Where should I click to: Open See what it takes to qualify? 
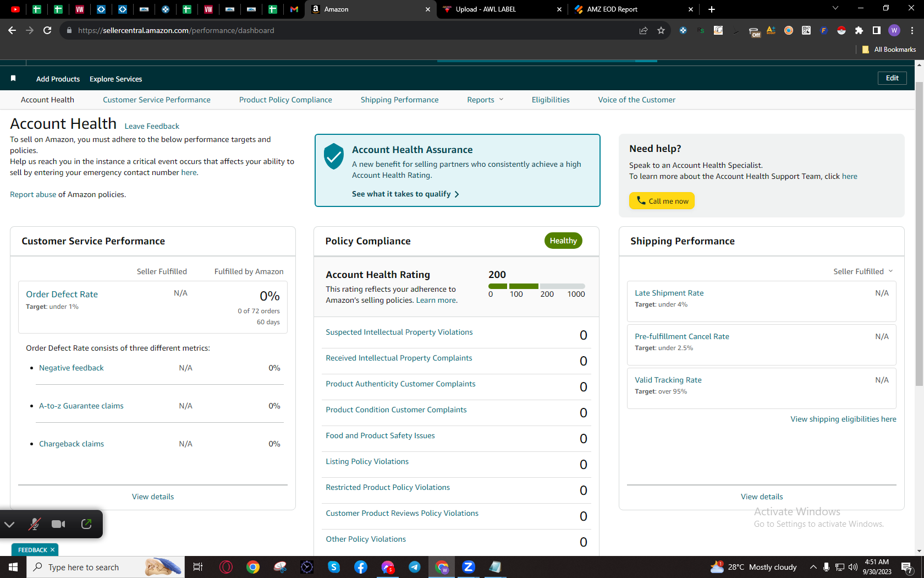pyautogui.click(x=405, y=194)
